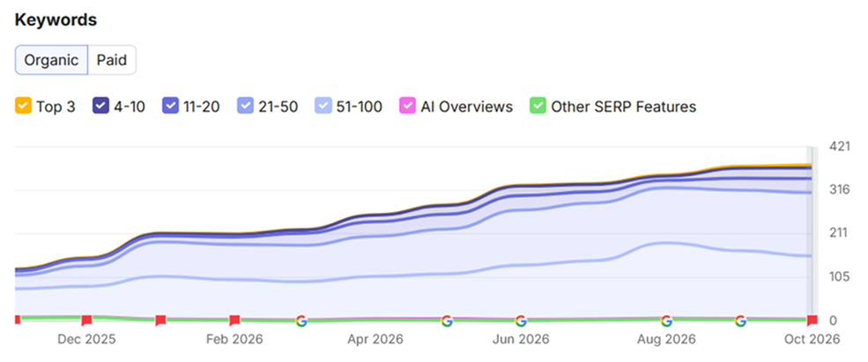
Task: Click the red flag between Dec 2025 and Feb 2026
Action: (x=160, y=321)
